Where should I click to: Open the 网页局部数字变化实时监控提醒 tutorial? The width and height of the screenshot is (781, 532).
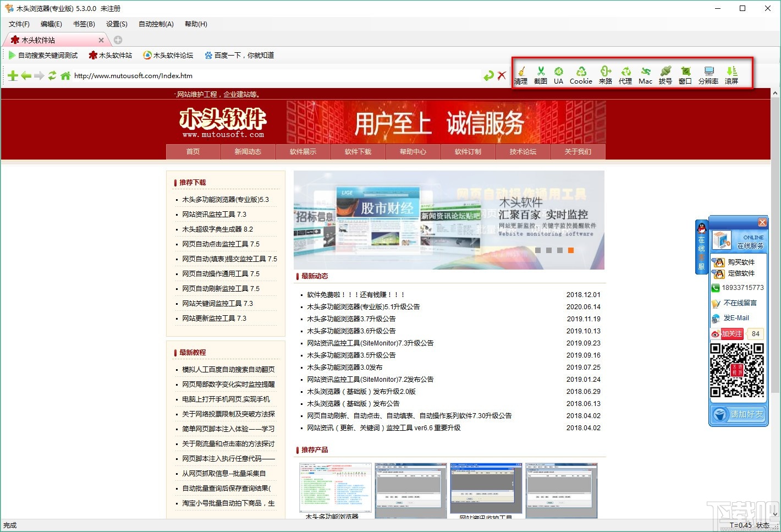228,385
